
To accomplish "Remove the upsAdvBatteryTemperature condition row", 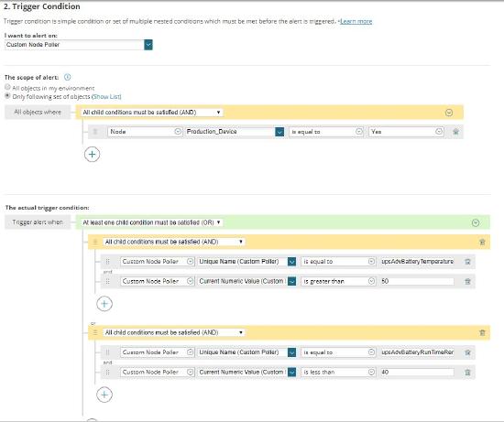I will 467,262.
